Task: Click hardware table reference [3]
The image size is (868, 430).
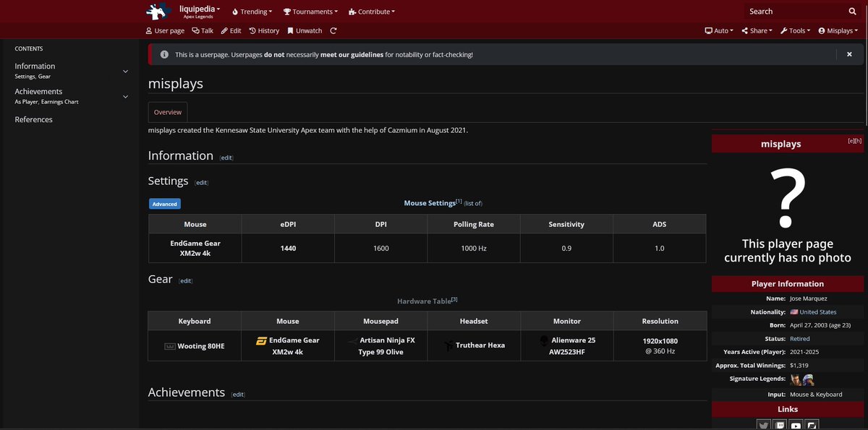Action: click(x=454, y=299)
